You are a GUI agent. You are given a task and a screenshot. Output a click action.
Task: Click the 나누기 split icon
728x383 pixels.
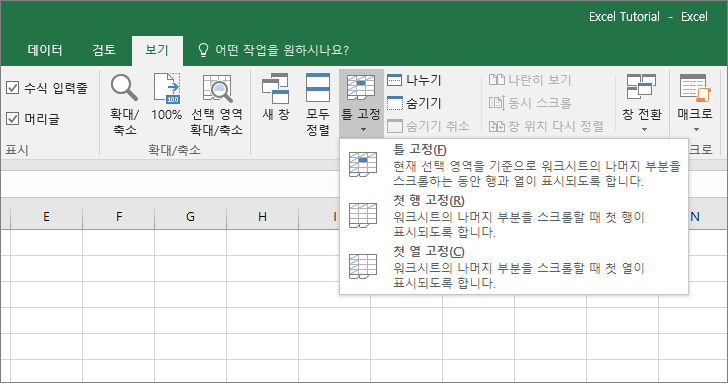pyautogui.click(x=394, y=80)
